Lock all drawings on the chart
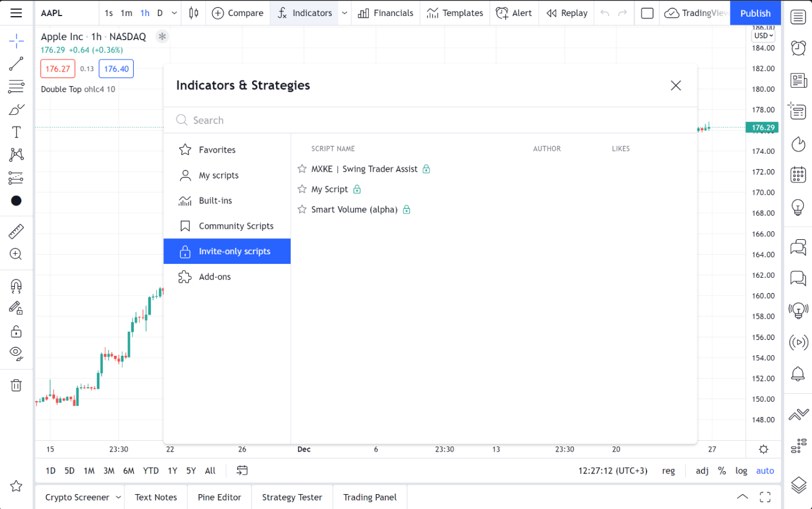812x509 pixels. (x=16, y=331)
